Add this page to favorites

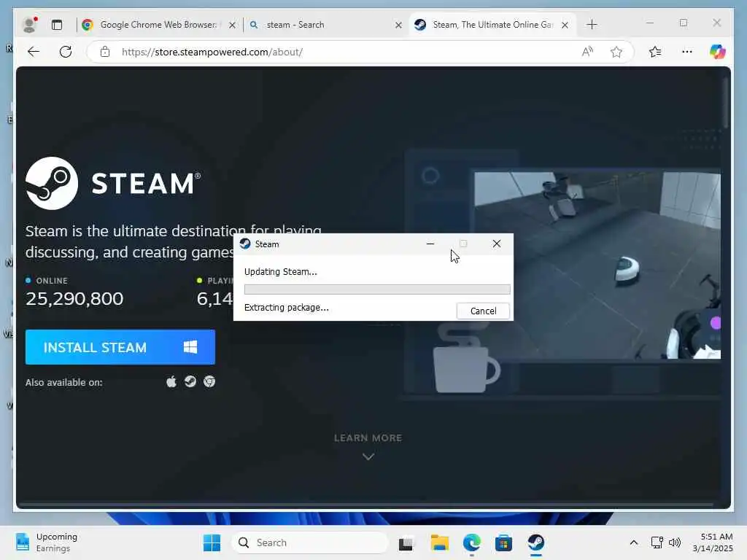click(x=616, y=52)
